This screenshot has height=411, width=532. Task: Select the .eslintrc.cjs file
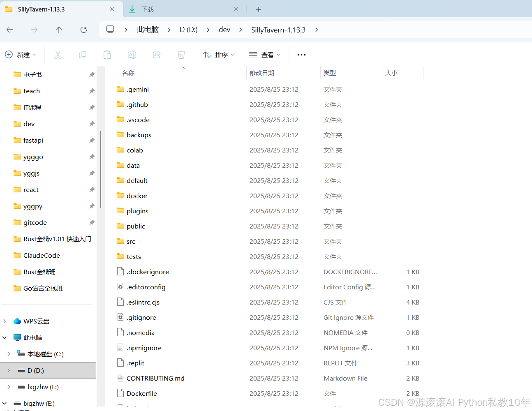143,302
